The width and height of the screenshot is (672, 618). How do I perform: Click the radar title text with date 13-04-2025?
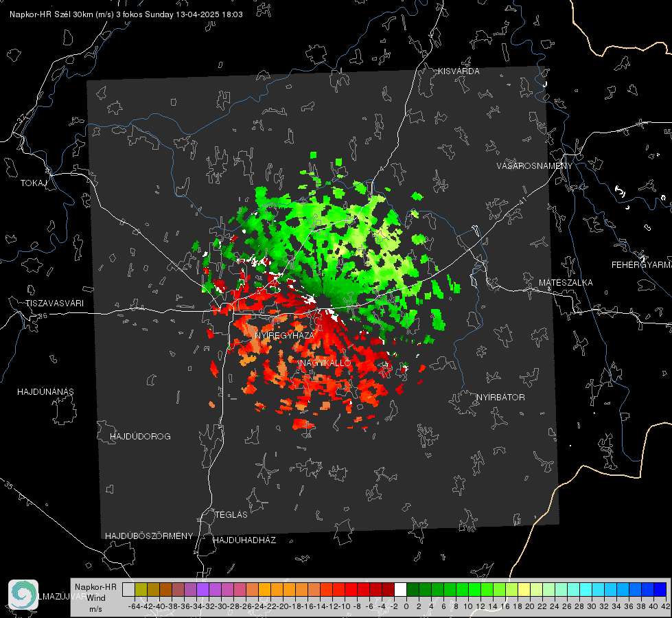pos(126,14)
